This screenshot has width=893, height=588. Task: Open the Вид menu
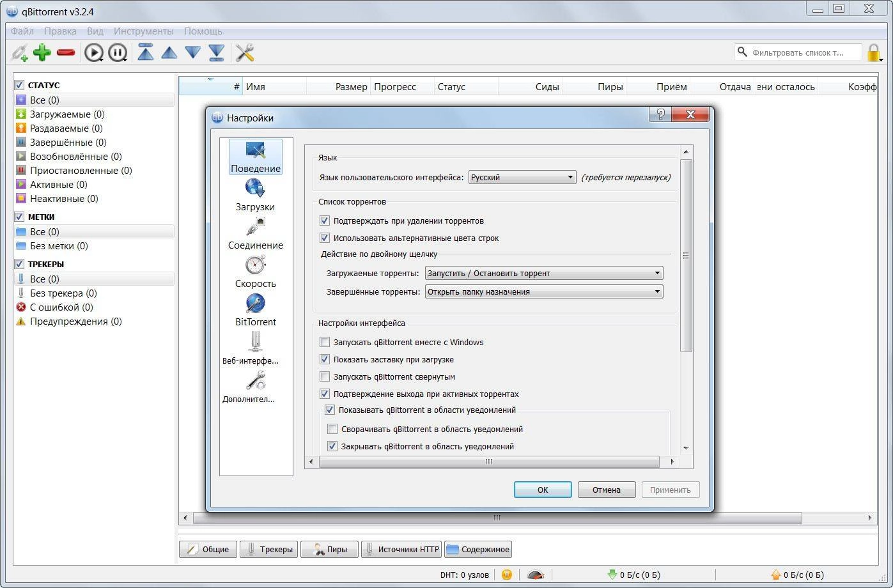95,31
